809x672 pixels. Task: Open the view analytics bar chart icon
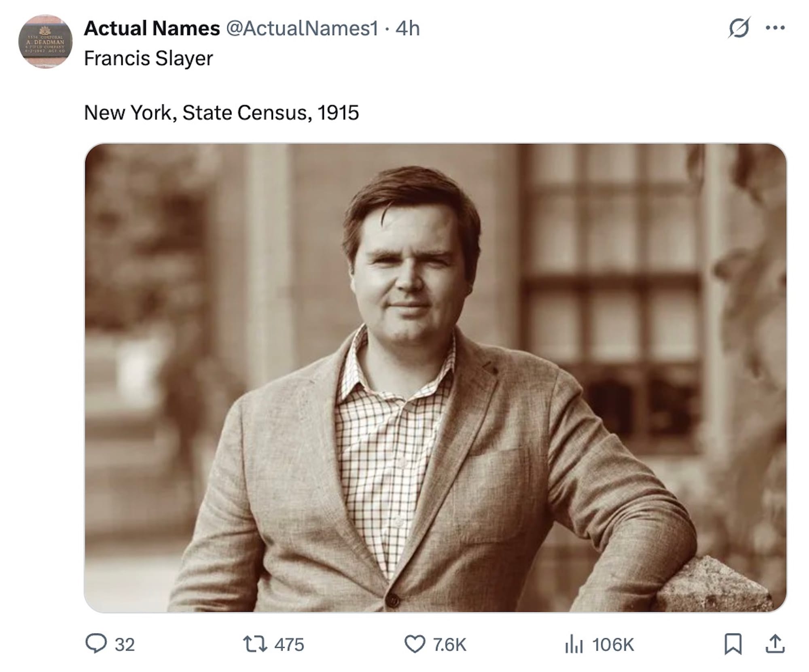point(574,644)
